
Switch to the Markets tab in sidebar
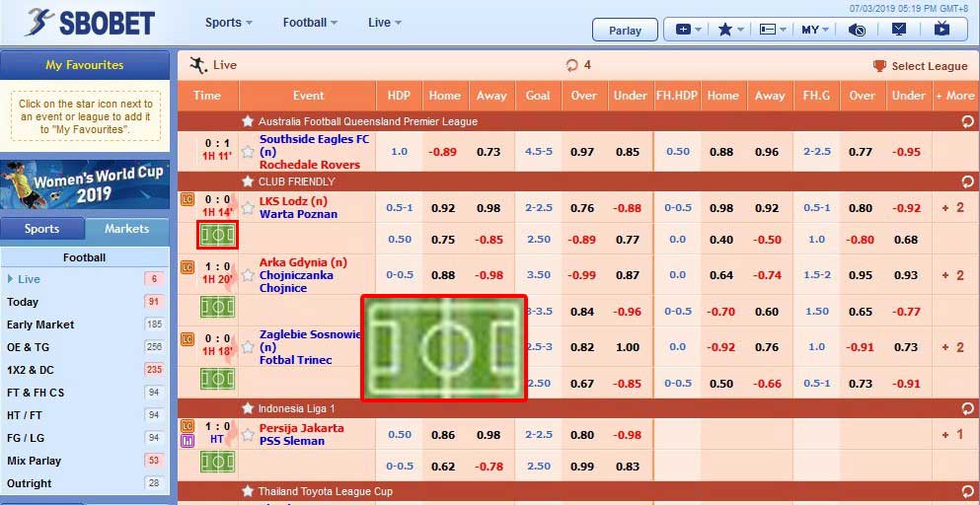point(127,229)
